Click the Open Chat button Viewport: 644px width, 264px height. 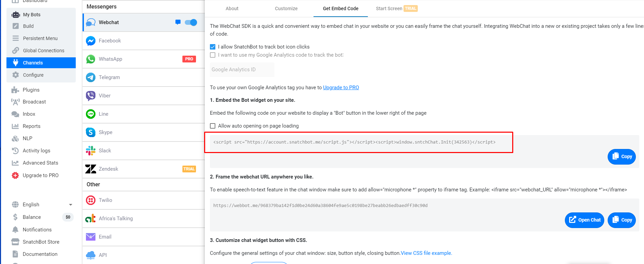click(584, 220)
